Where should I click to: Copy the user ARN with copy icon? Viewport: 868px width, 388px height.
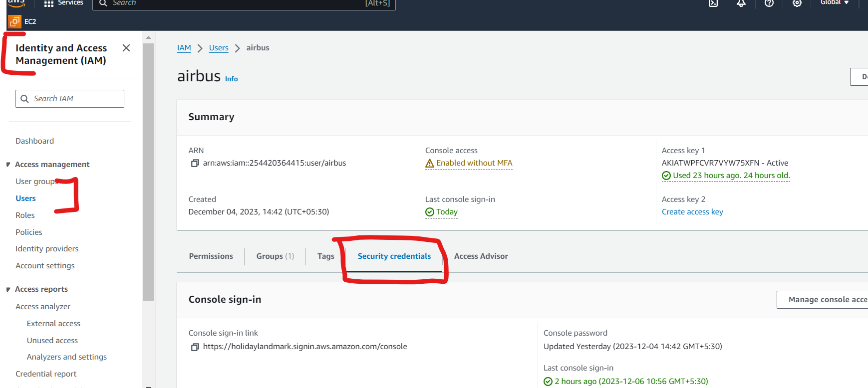pos(195,164)
